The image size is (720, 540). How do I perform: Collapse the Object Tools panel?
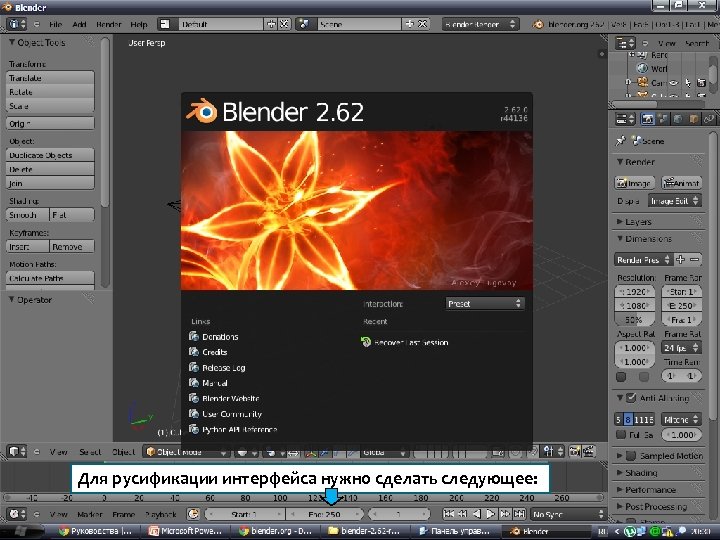[12, 42]
